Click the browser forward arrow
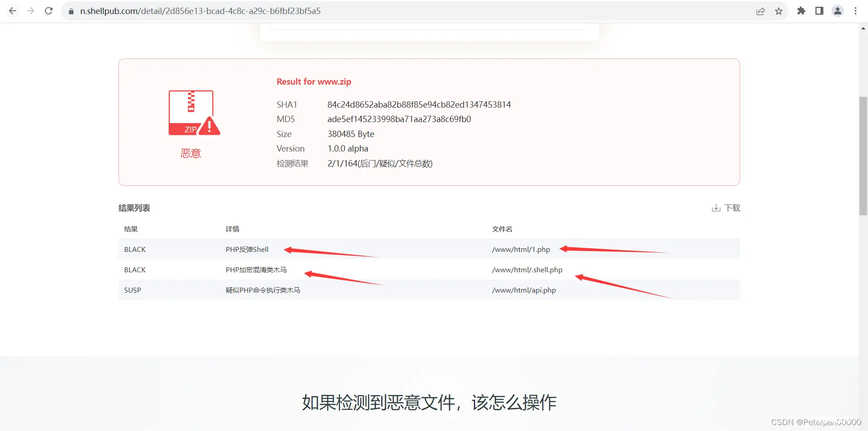Viewport: 868px width, 431px height. click(30, 11)
